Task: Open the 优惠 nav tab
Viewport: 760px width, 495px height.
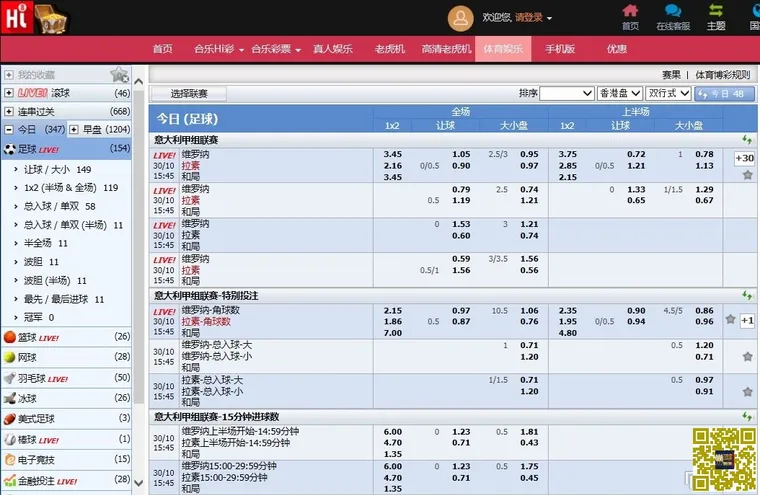Action: pos(617,49)
